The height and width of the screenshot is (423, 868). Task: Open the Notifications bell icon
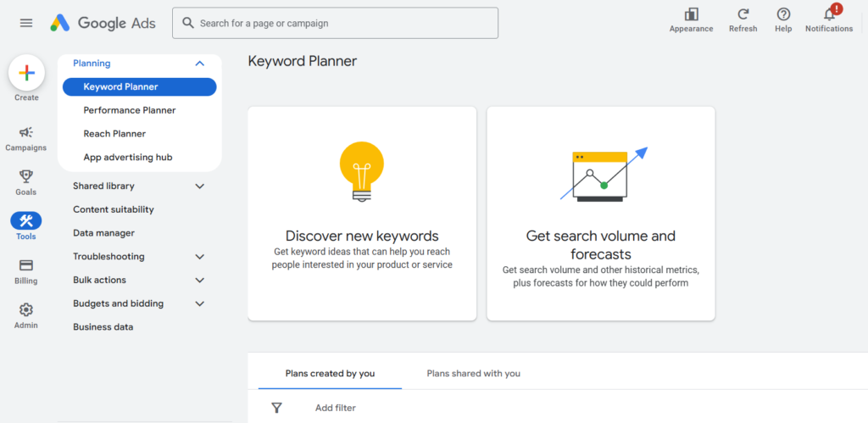click(x=829, y=15)
